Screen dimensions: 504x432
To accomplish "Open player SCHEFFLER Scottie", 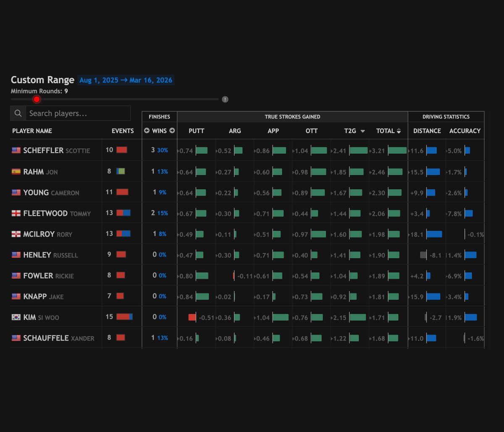I will click(57, 150).
